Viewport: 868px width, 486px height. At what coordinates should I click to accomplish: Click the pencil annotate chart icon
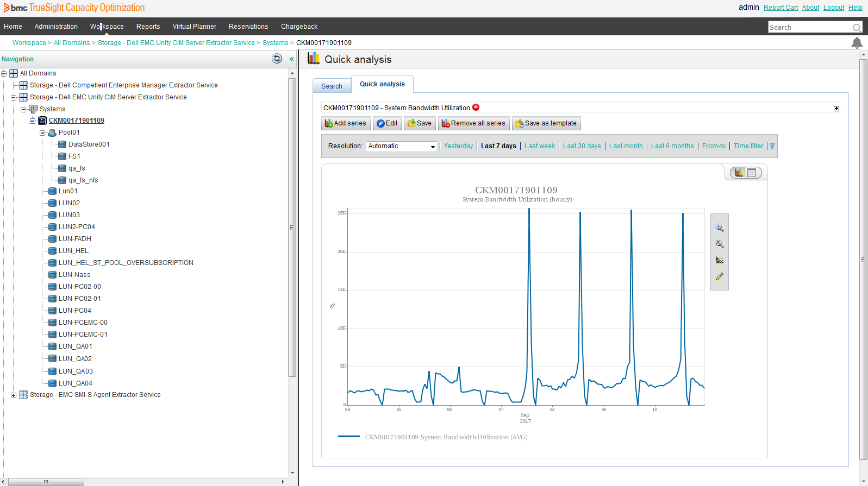719,277
